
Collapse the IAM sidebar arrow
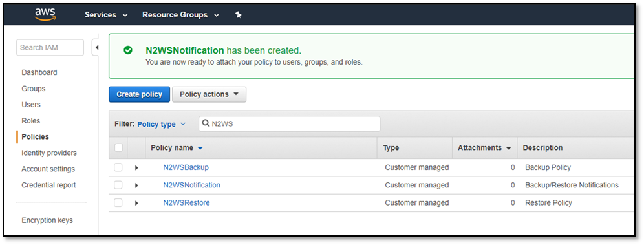click(96, 48)
